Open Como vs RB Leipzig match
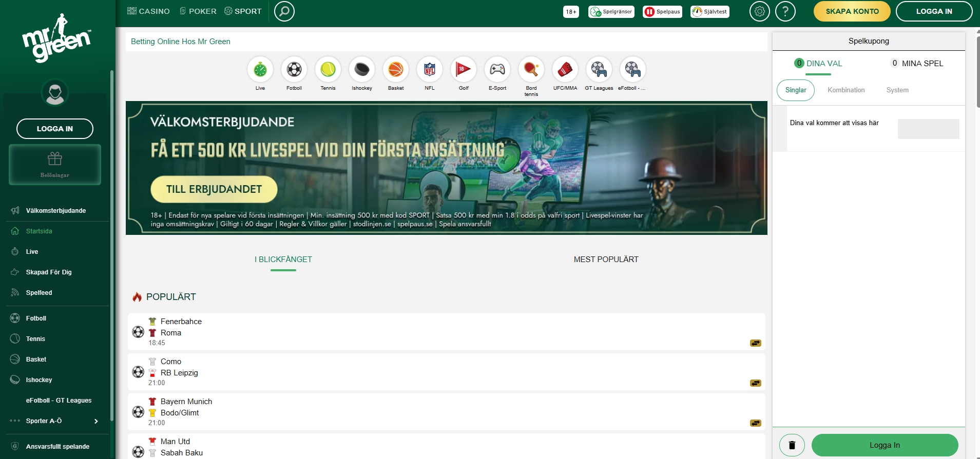 pyautogui.click(x=446, y=372)
